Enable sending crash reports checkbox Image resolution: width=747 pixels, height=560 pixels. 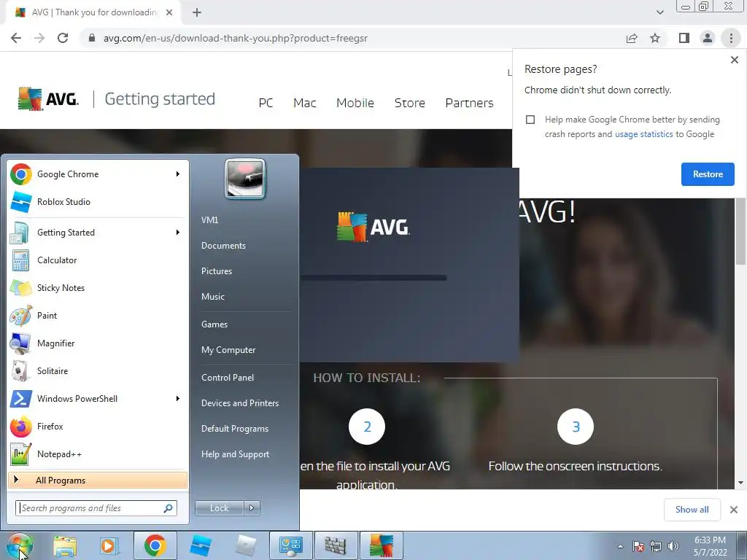point(530,120)
